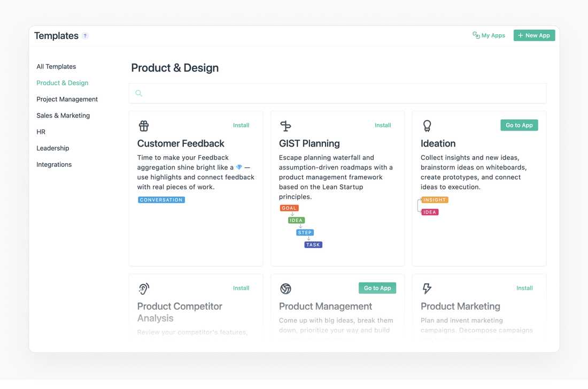The height and width of the screenshot is (389, 588).
Task: Select Leadership in the sidebar
Action: point(53,148)
